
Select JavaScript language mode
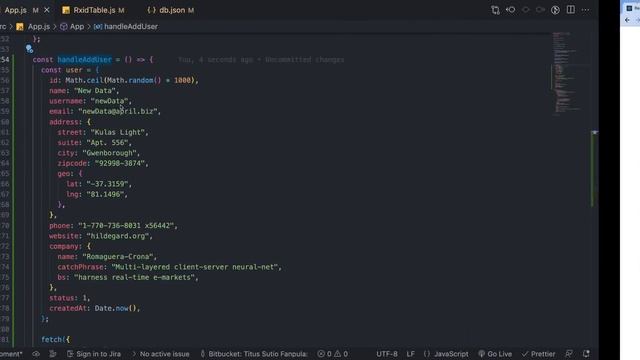446,354
